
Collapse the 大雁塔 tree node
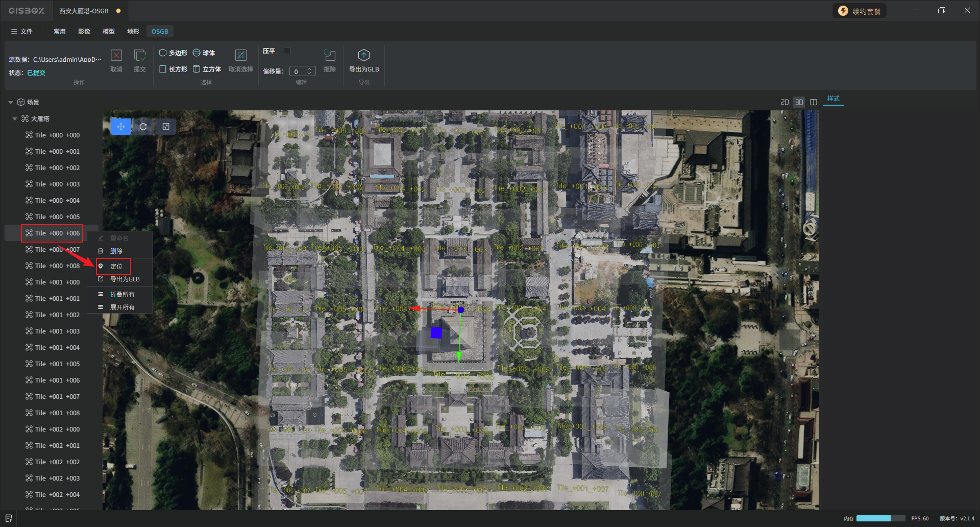click(15, 119)
